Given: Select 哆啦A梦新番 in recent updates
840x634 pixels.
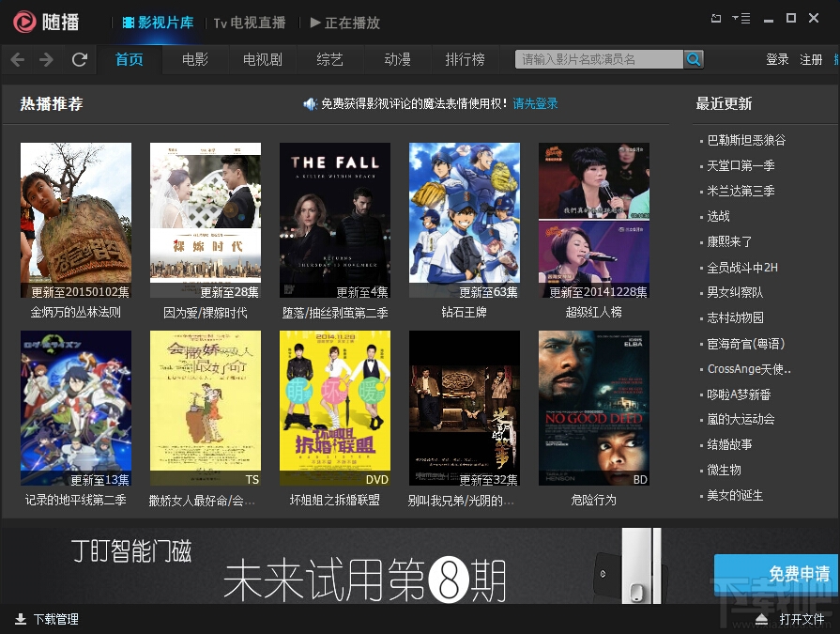Looking at the screenshot, I should (739, 394).
